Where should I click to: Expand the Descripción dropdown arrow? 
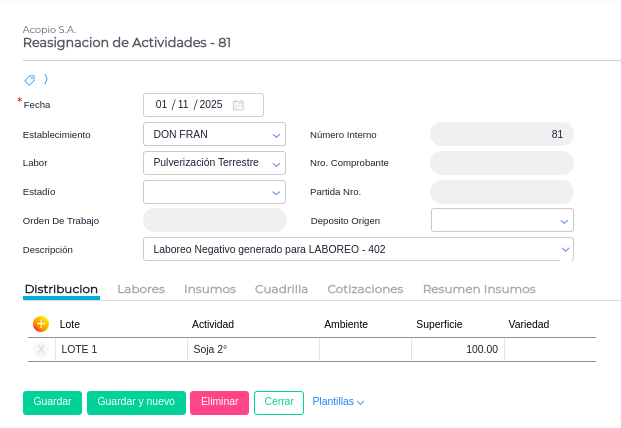(565, 249)
